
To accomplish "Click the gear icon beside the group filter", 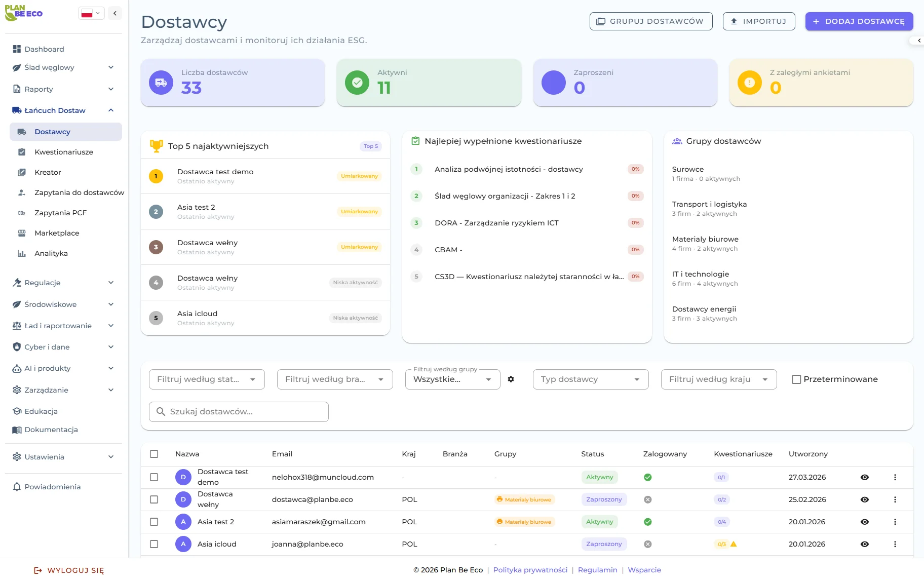I will (x=511, y=379).
